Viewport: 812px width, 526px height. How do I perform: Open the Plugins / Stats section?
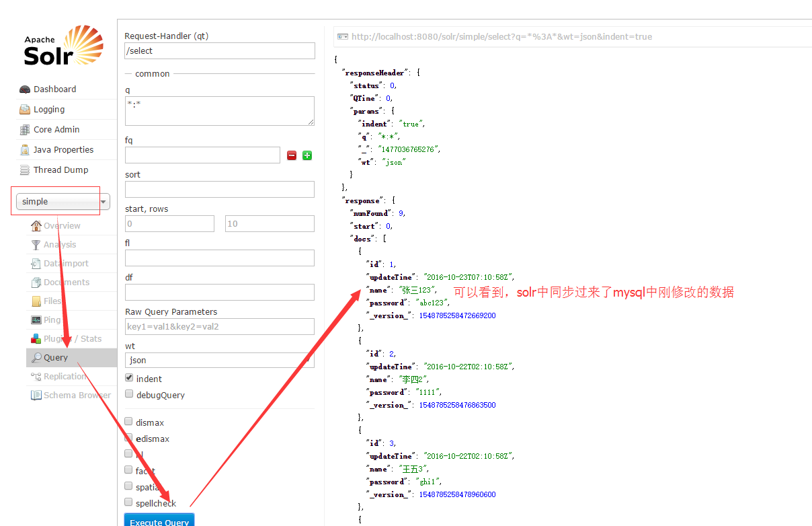pos(73,338)
